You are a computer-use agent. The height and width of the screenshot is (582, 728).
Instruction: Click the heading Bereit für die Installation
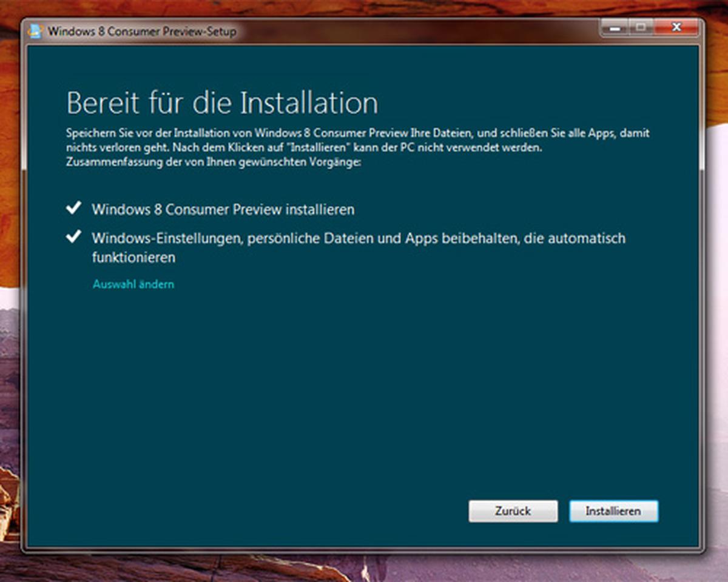[x=222, y=103]
